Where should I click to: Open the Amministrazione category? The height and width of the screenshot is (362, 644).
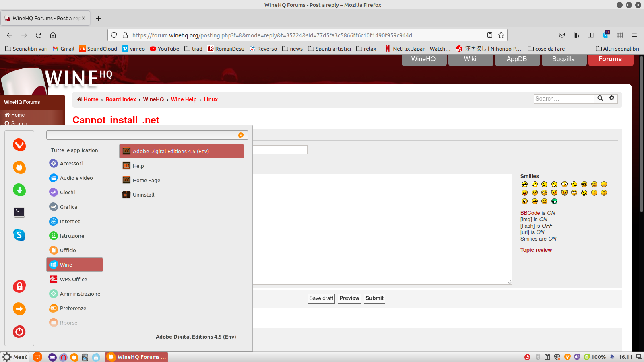coord(75,294)
